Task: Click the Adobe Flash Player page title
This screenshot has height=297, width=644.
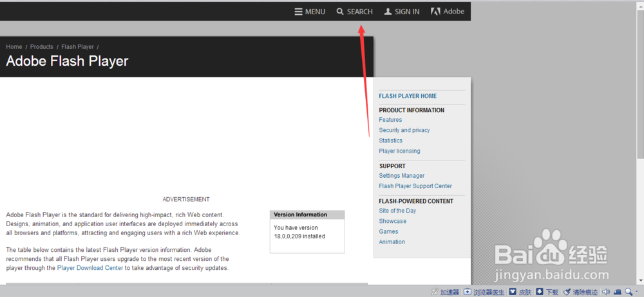Action: pos(67,61)
